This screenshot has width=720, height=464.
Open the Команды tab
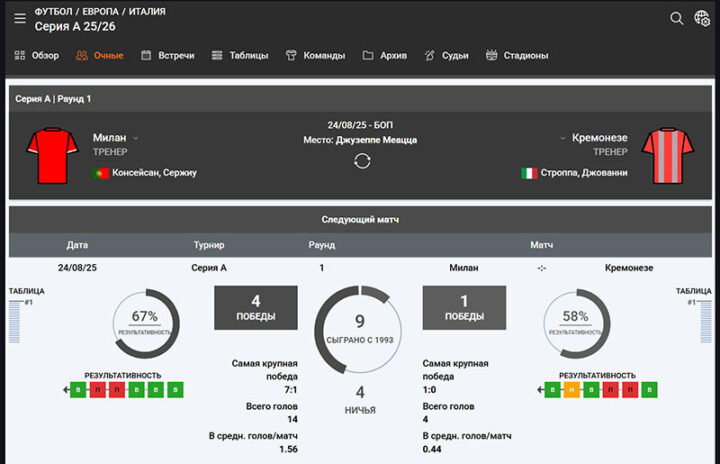click(x=315, y=55)
